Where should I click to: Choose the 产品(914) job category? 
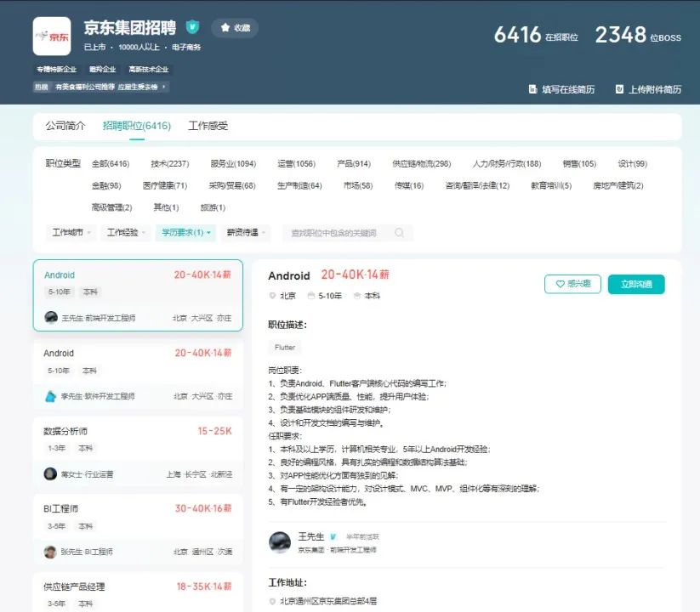(x=354, y=164)
